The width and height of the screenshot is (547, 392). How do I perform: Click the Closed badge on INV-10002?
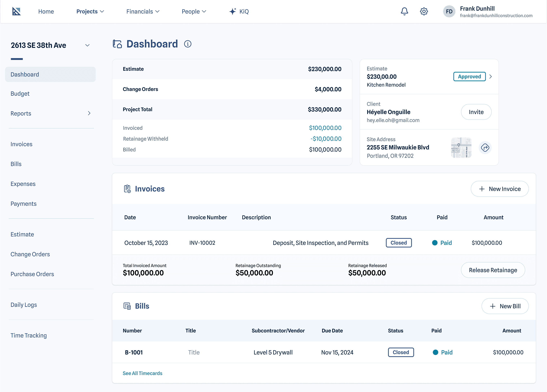point(399,243)
